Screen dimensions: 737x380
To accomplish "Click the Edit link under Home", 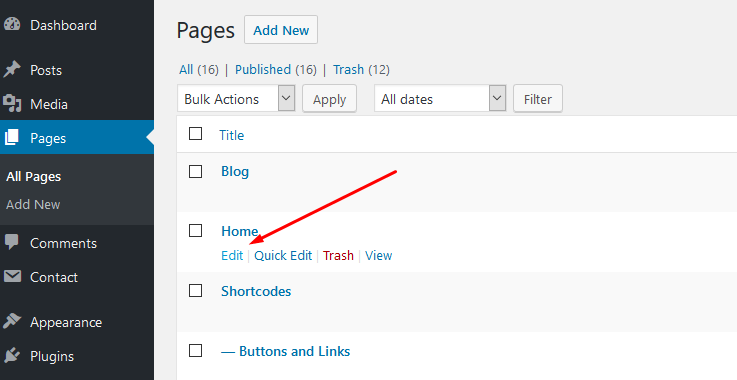I will click(x=232, y=255).
